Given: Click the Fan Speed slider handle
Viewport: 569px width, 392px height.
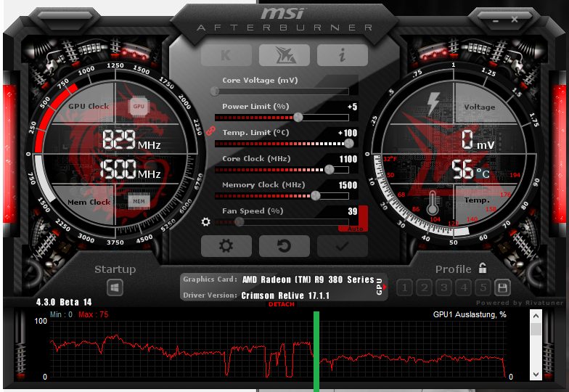Looking at the screenshot, I should coord(239,222).
